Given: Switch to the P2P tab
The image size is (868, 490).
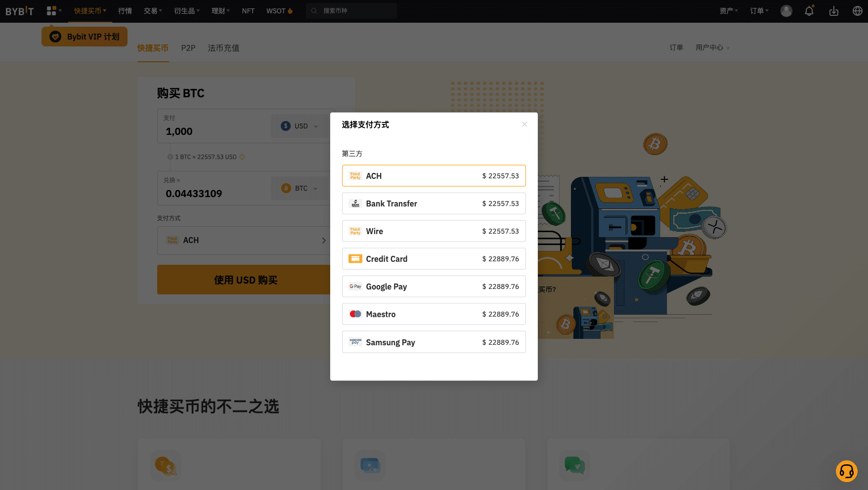Looking at the screenshot, I should (x=188, y=48).
